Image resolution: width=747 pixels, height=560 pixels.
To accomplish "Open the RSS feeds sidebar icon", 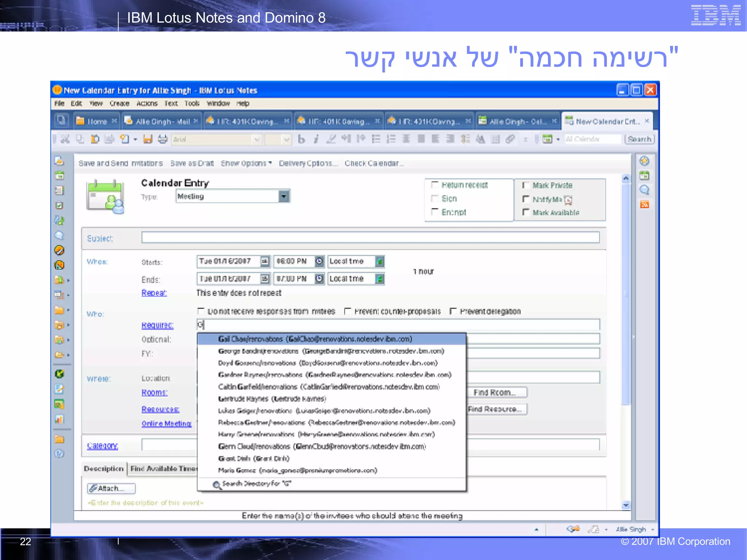I will [x=645, y=204].
